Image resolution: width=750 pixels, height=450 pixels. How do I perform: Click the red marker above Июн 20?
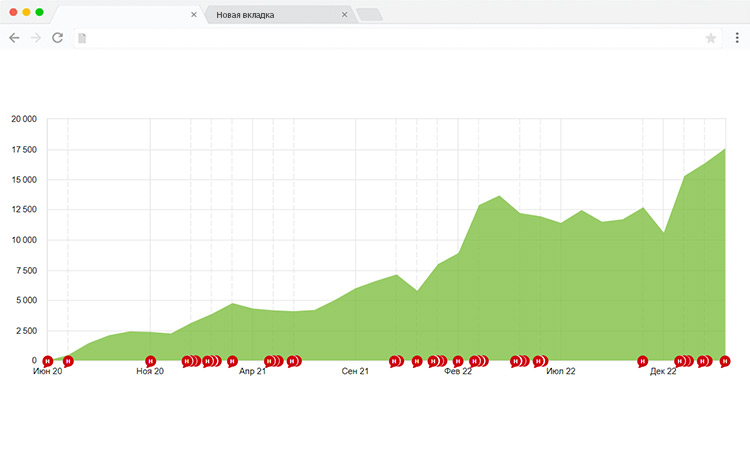(x=47, y=361)
